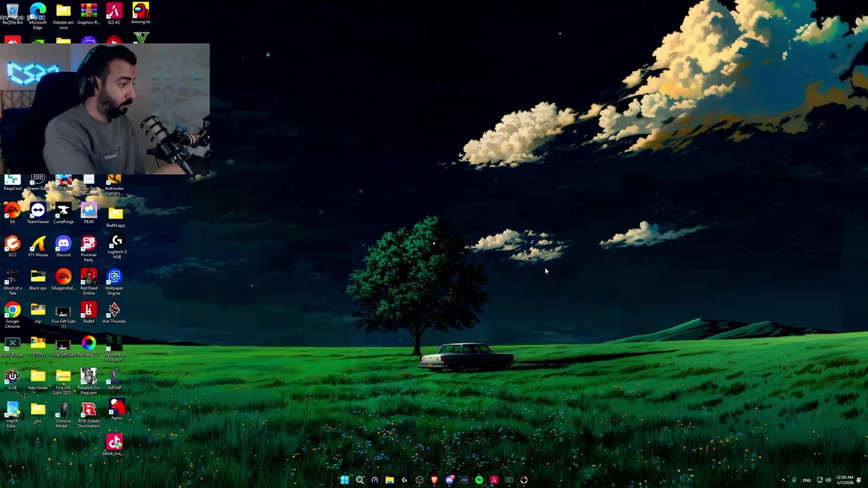Open taskbar Search
The height and width of the screenshot is (488, 868).
click(x=359, y=480)
